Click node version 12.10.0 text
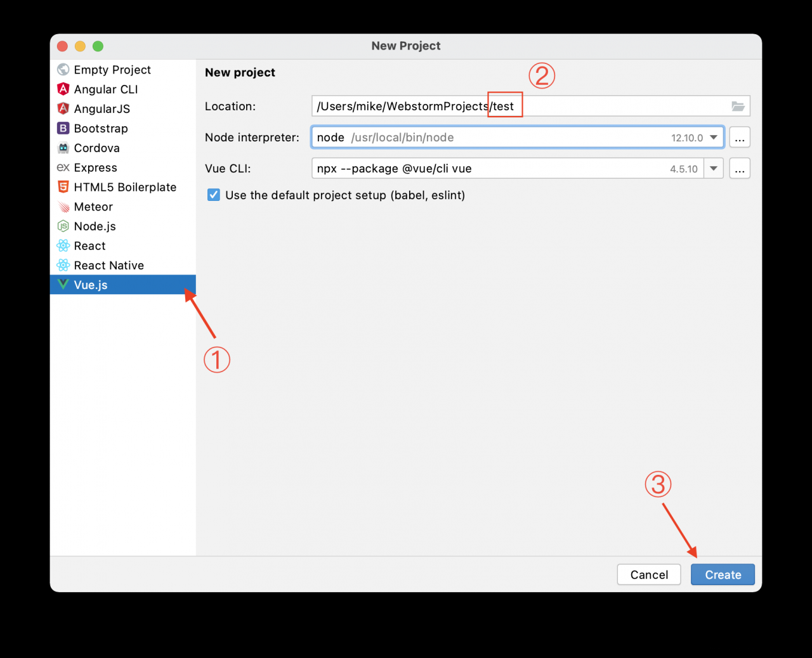812x658 pixels. pyautogui.click(x=687, y=138)
